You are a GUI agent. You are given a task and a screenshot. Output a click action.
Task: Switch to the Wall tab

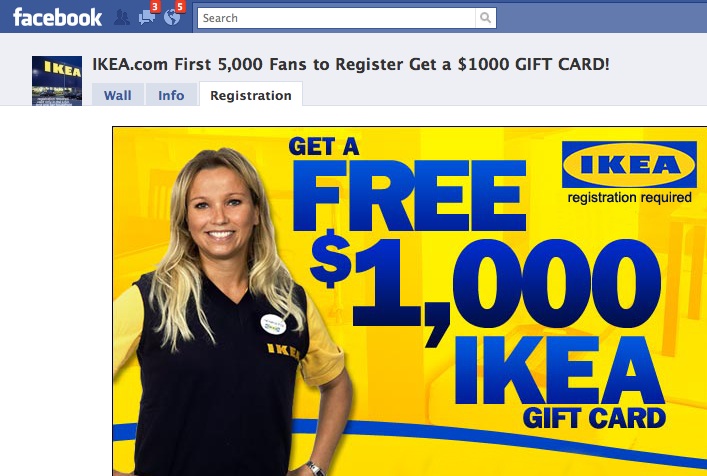[118, 95]
